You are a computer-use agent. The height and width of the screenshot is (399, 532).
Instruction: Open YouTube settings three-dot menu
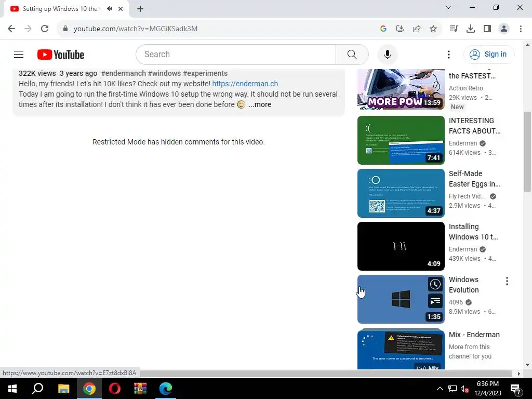[448, 54]
